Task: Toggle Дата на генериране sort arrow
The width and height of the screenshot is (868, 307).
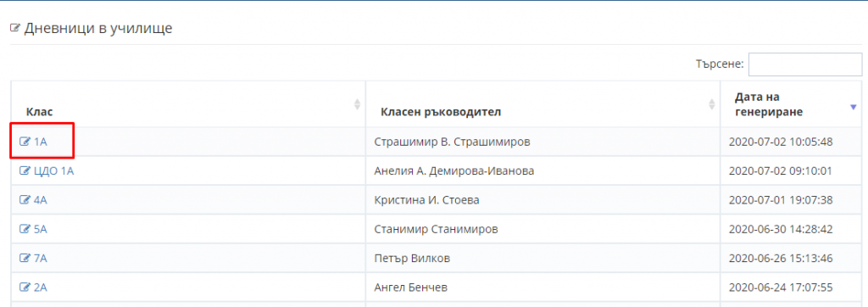Action: [x=853, y=108]
